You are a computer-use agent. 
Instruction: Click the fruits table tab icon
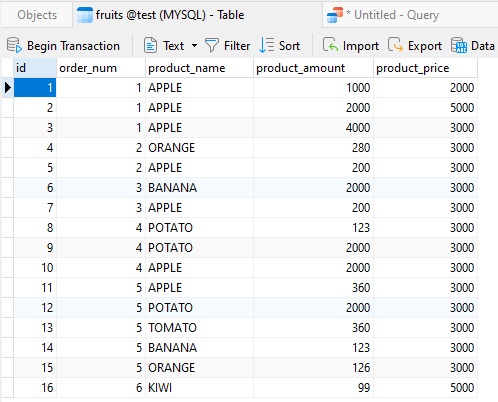click(85, 15)
